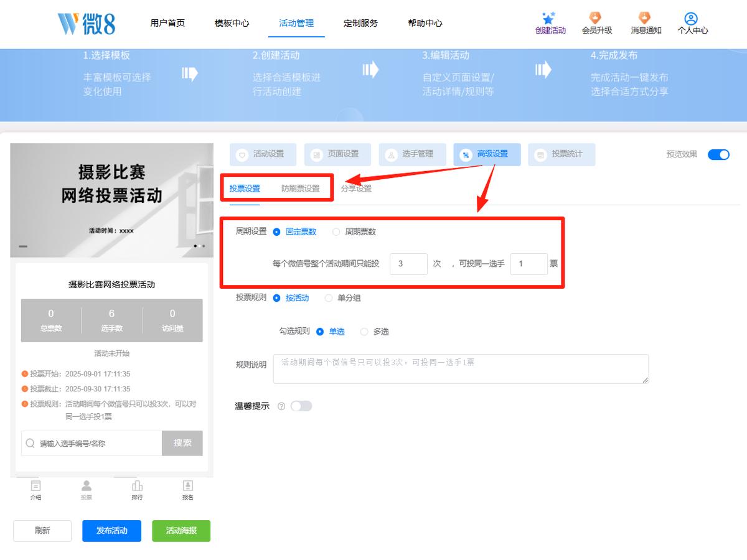This screenshot has width=747, height=560.
Task: Open 活动管理 in top navigation
Action: pos(296,23)
